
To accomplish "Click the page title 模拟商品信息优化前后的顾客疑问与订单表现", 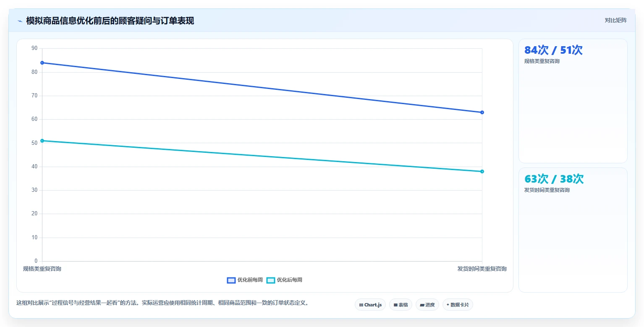I will coord(110,21).
